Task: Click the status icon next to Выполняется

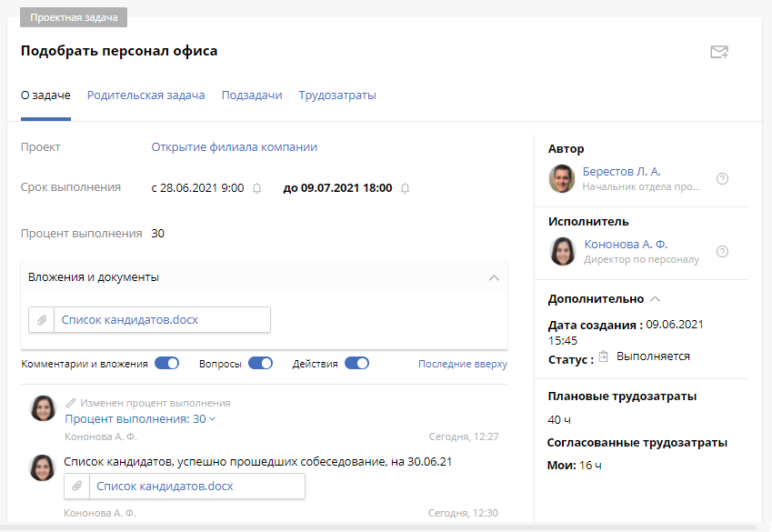Action: coord(602,356)
